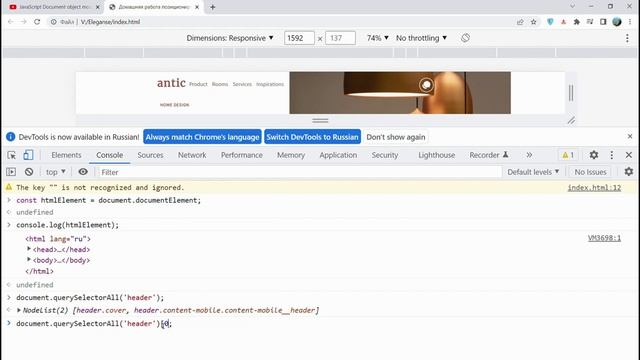640x360 pixels.
Task: Rotate device viewport icon
Action: pyautogui.click(x=465, y=38)
